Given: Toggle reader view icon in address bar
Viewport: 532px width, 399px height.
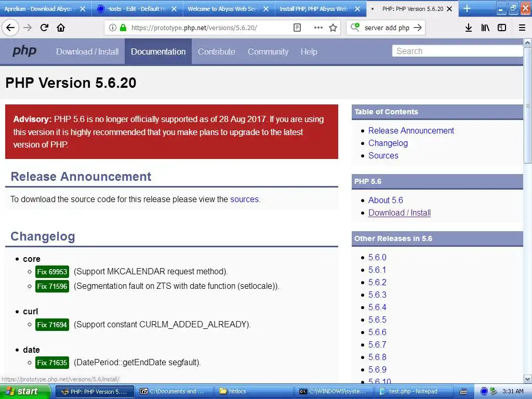Looking at the screenshot, I should tap(297, 28).
